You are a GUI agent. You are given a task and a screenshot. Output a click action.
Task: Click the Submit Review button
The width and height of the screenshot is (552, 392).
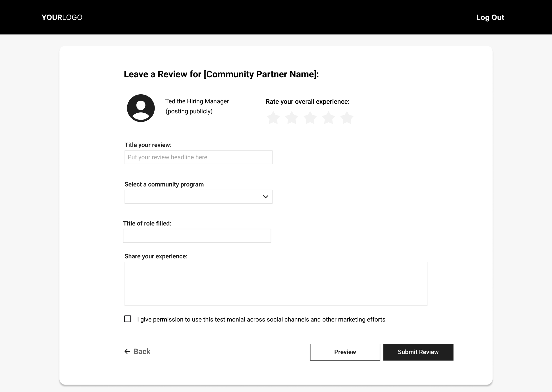coord(418,352)
